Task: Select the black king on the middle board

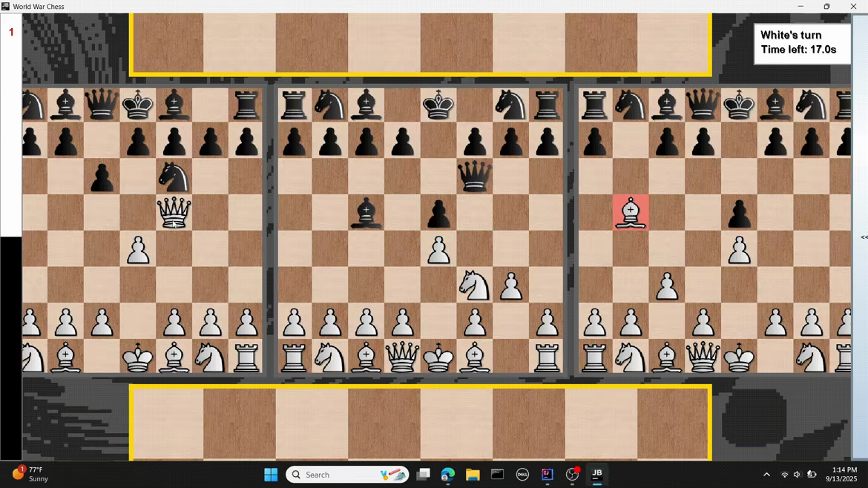Action: click(438, 105)
